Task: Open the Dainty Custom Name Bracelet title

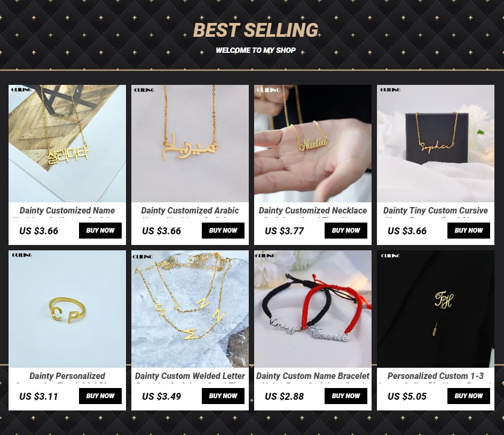Action: [313, 376]
